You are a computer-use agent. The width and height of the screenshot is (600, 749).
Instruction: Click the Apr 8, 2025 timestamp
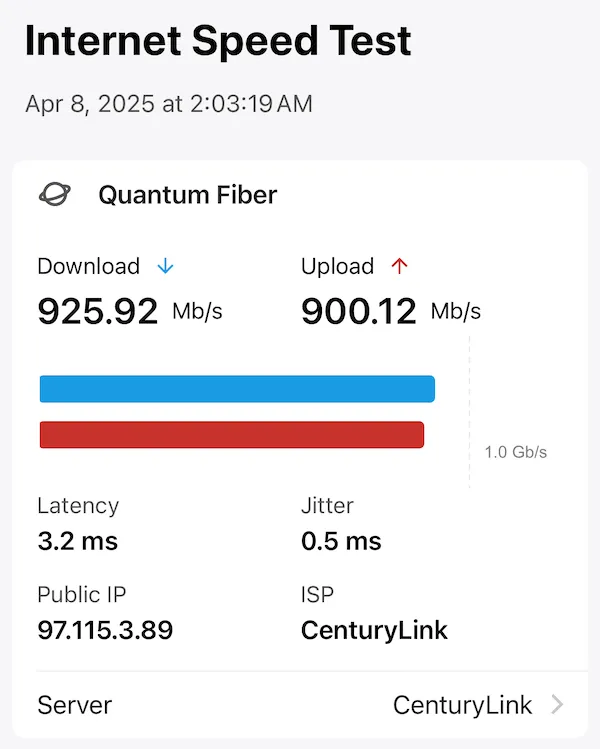coord(169,104)
